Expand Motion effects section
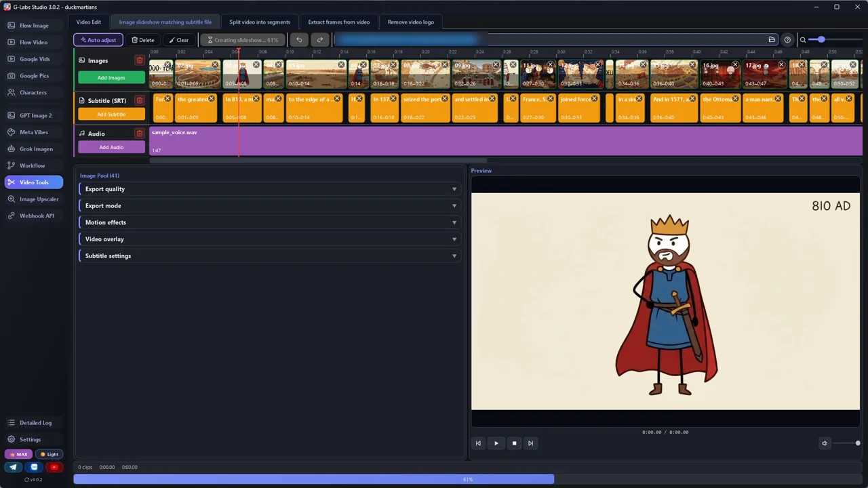The height and width of the screenshot is (488, 868). 269,222
